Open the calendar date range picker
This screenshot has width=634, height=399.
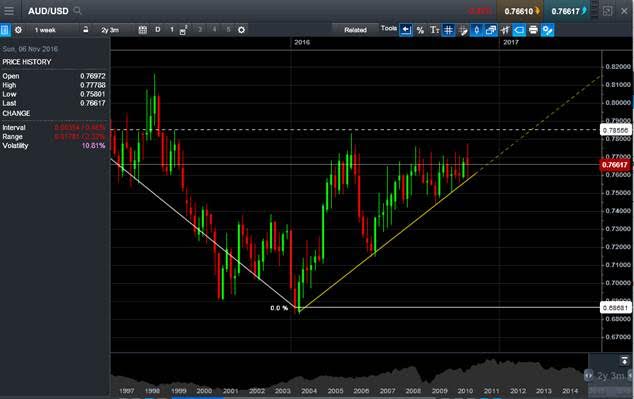[x=142, y=30]
